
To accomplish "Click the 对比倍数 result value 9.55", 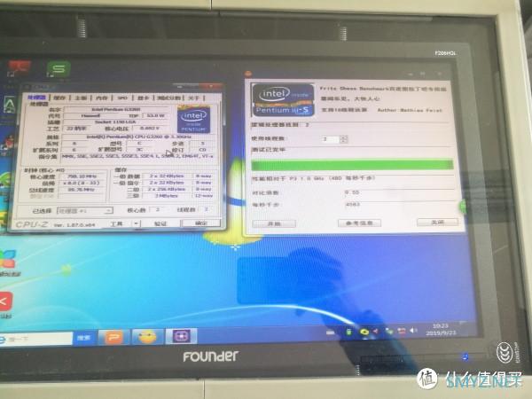I will pos(352,192).
